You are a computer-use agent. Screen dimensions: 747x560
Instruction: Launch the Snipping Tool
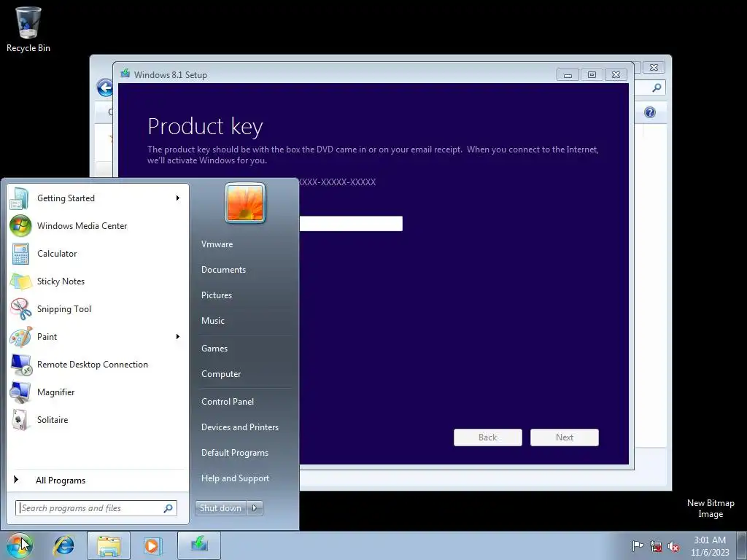[98, 308]
